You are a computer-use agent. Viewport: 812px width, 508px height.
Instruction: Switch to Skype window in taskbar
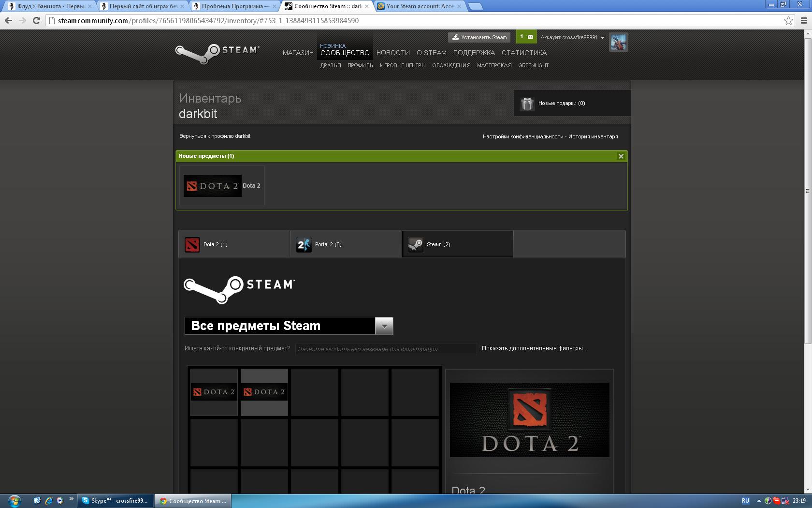click(116, 501)
